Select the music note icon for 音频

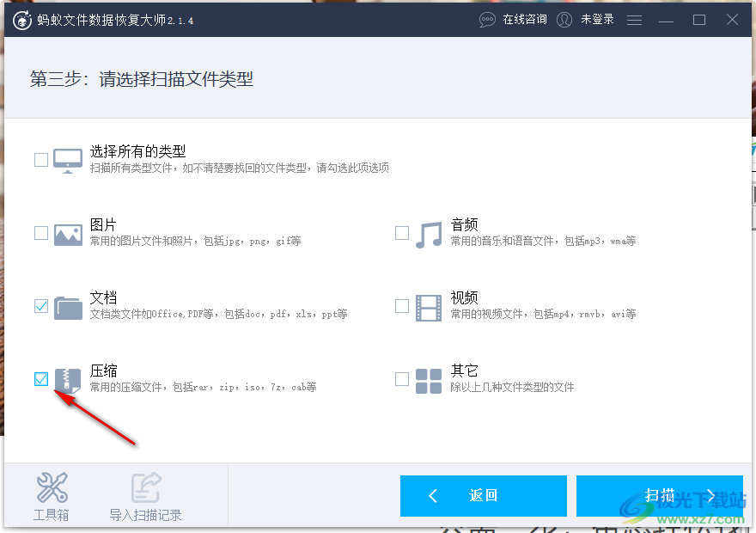(430, 232)
